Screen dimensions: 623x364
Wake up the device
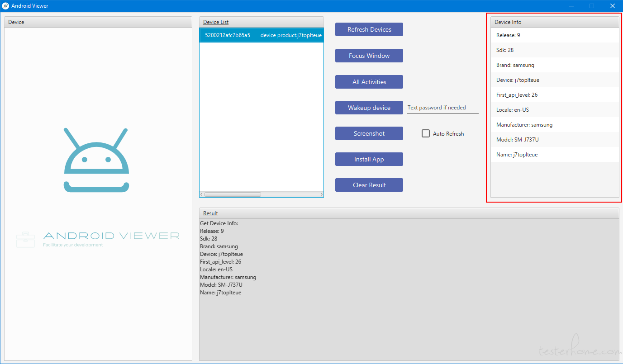point(369,108)
